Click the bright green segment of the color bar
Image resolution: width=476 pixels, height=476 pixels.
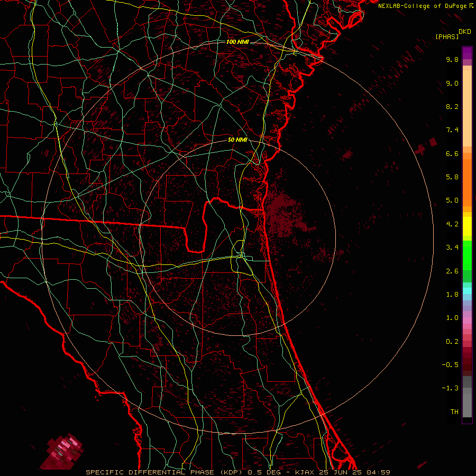tap(467, 255)
